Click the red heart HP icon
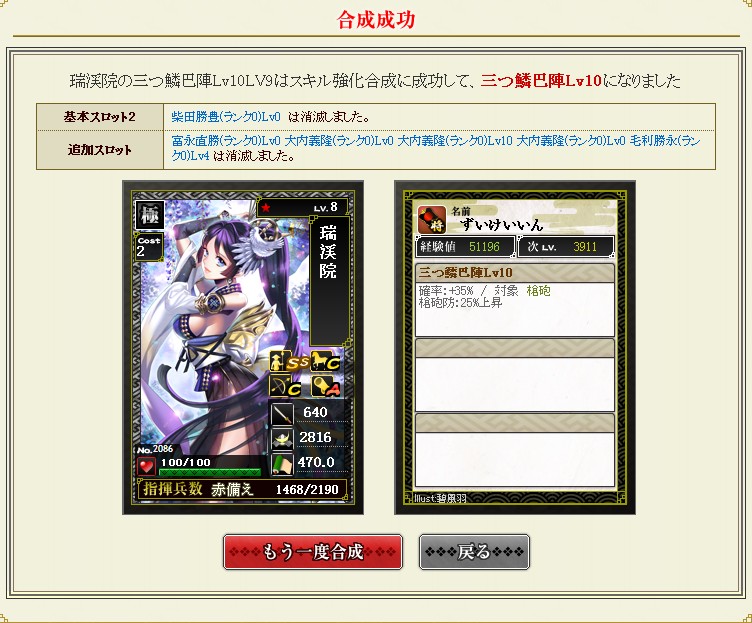Screen dimensions: 752x623 146,466
